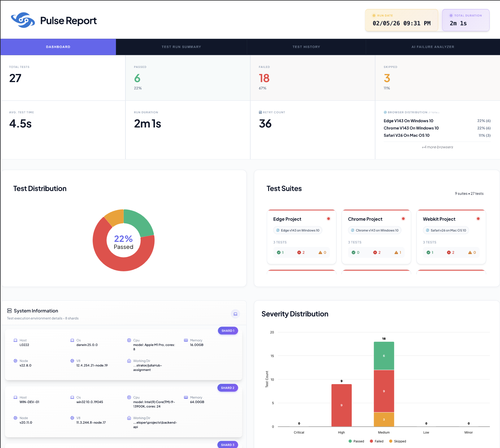Image resolution: width=500 pixels, height=448 pixels.
Task: Toggle the Failed legend in Severity chart
Action: 377,441
